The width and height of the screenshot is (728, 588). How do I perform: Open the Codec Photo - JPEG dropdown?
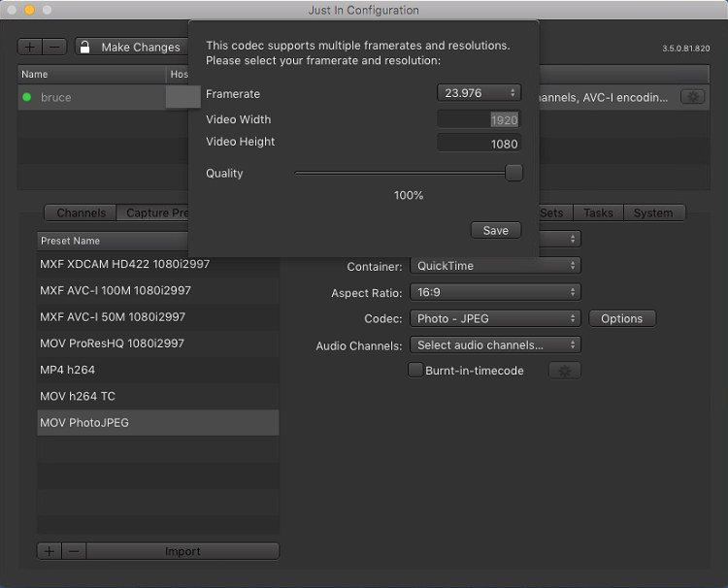click(x=495, y=319)
